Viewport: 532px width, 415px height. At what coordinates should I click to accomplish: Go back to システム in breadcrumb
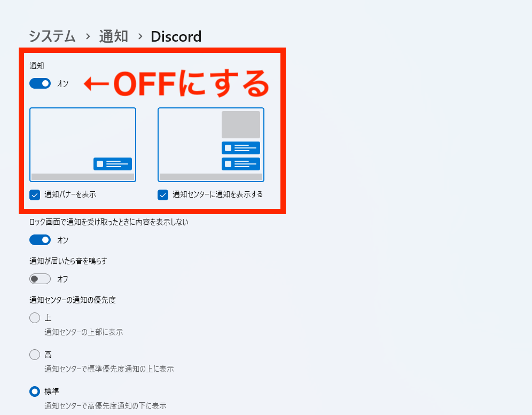pos(52,36)
